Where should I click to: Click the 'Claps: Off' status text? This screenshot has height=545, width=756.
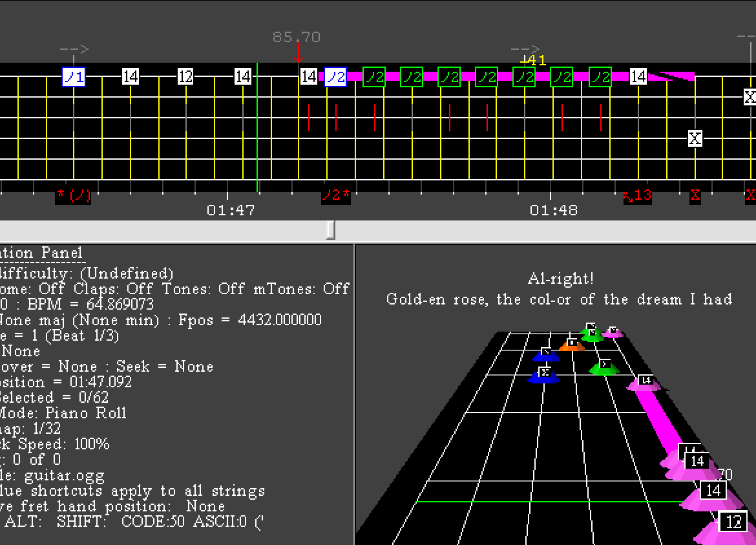click(115, 289)
